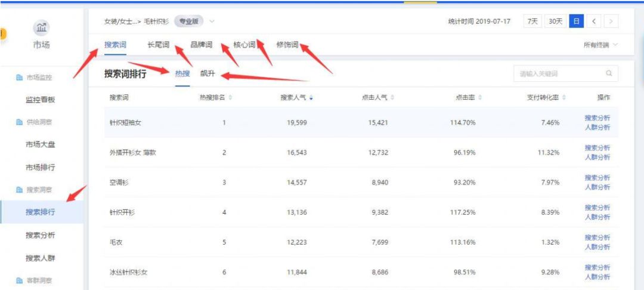Open 市场大盘 in sidebar
644x290 pixels.
41,144
